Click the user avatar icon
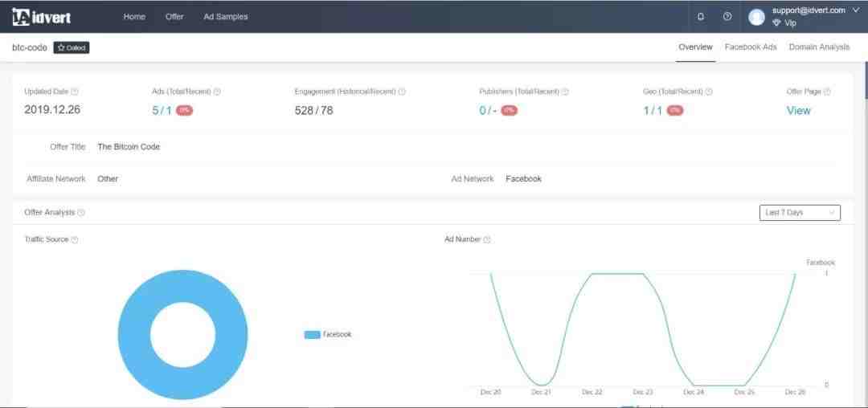Screen dimensions: 868x408 756,17
